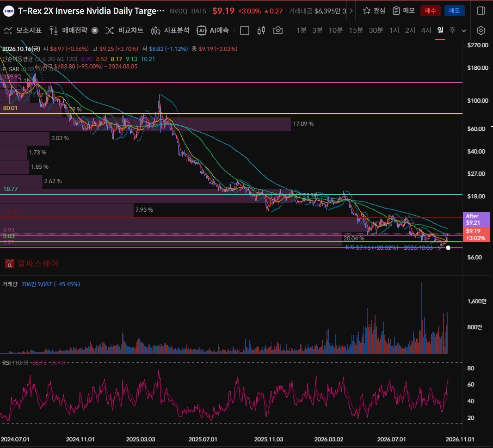Screen dimensions: 493x448
Task: Open 지표분석 indicator analysis
Action: [x=170, y=30]
